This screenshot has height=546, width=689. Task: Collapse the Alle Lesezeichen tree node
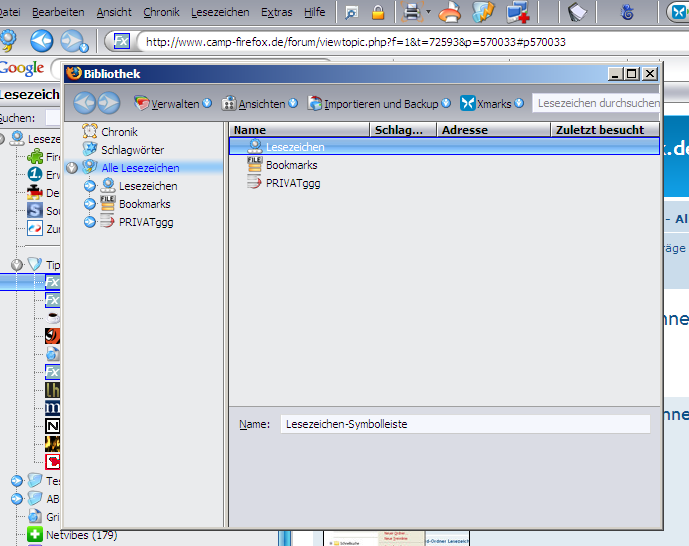pyautogui.click(x=72, y=168)
